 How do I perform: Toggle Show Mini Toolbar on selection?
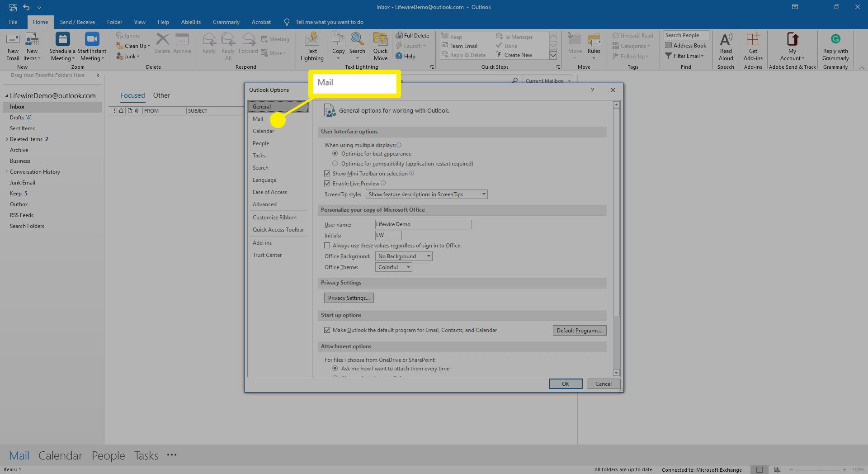click(x=327, y=174)
